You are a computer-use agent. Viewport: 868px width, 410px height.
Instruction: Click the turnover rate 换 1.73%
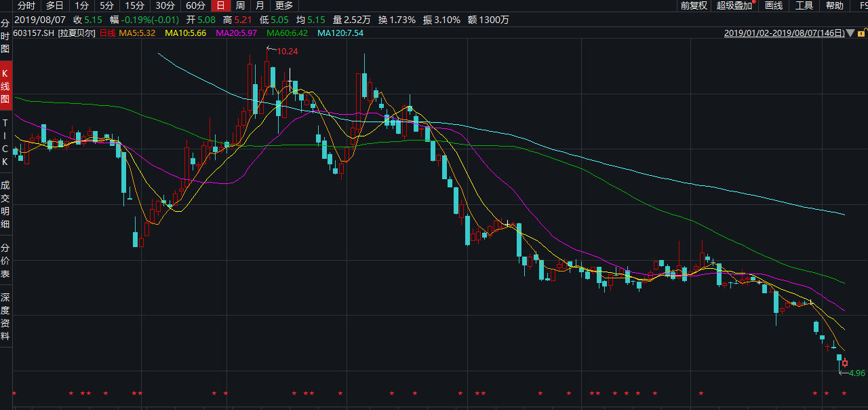click(x=397, y=20)
